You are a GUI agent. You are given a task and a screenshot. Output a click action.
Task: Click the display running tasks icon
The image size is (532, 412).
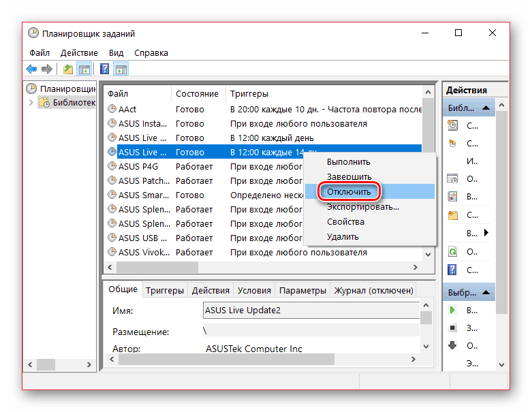click(452, 178)
